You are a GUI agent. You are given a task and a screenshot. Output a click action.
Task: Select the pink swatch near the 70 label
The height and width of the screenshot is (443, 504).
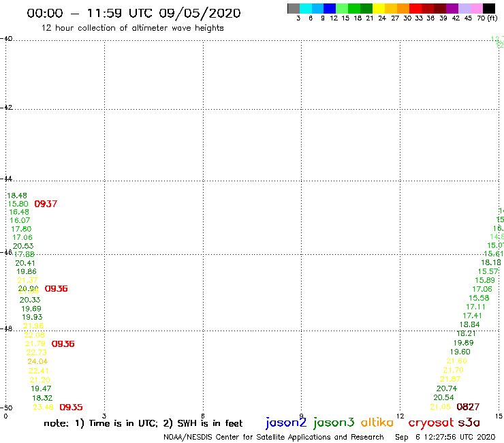click(477, 8)
